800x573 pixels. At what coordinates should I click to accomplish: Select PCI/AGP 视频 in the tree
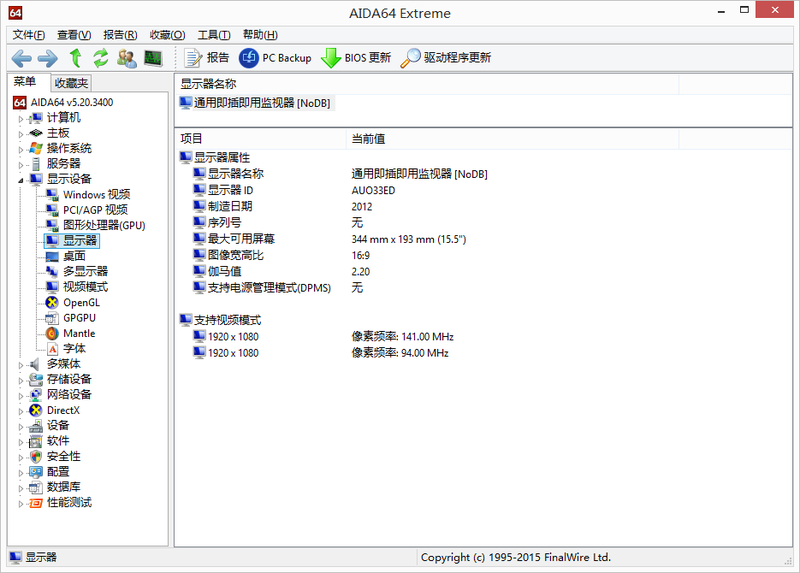click(x=95, y=210)
